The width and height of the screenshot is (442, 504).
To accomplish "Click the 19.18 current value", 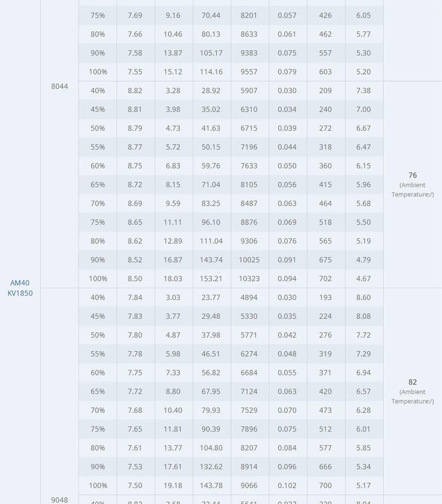I will 173,486.
